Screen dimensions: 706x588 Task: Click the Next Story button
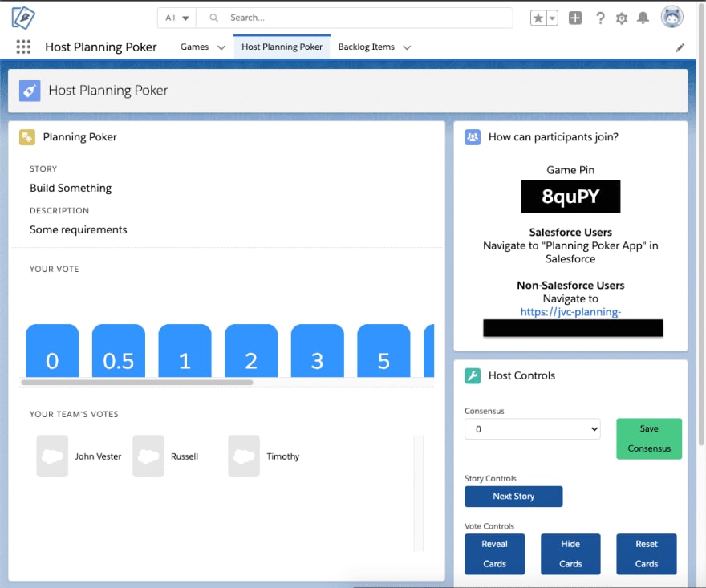coord(513,497)
